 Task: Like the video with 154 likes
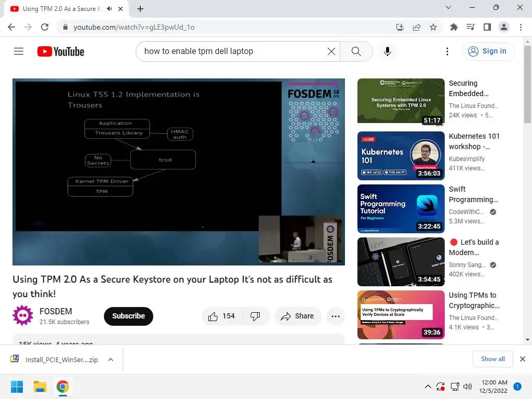222,316
